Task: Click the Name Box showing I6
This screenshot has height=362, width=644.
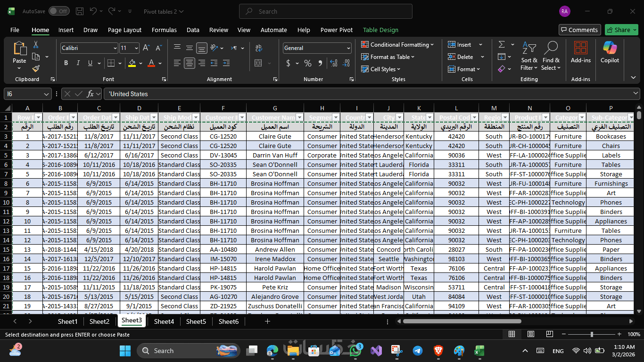Action: pos(24,94)
